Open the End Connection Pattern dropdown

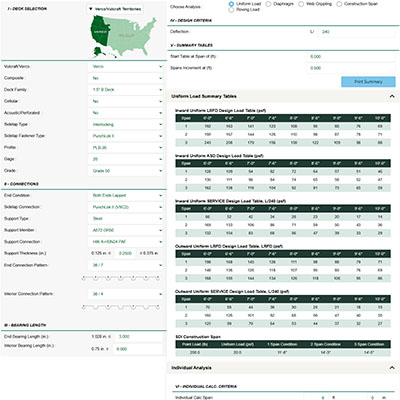click(126, 265)
